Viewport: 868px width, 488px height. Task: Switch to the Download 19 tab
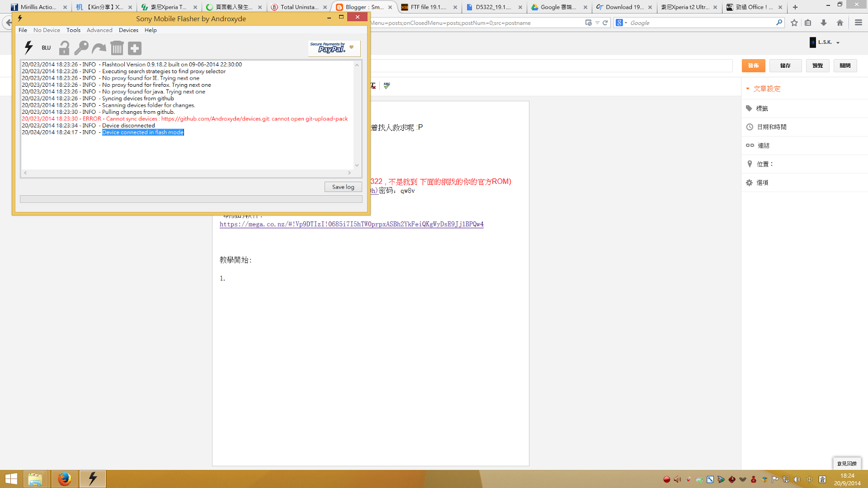[x=623, y=7]
